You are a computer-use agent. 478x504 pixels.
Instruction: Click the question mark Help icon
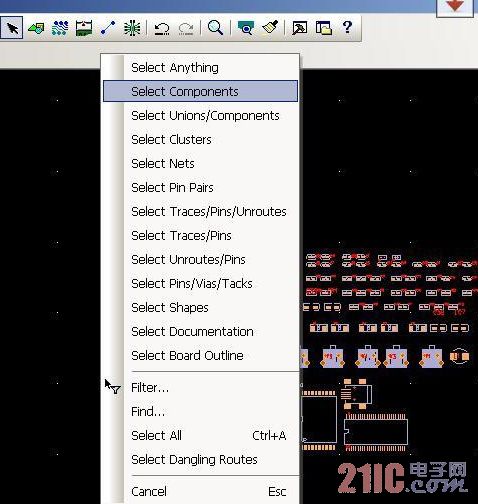(x=347, y=27)
